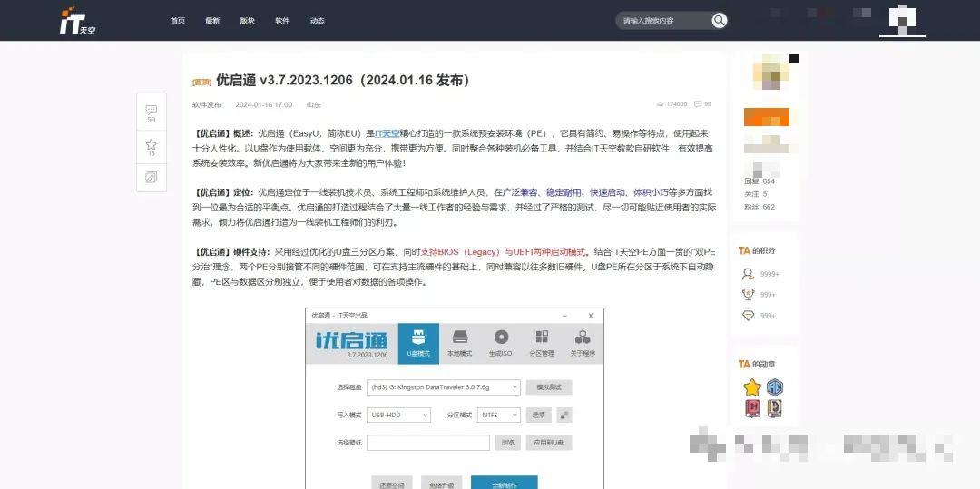Viewport: 980px width, 489px height.
Task: Click the views eye icon beside 124660
Action: (x=660, y=104)
